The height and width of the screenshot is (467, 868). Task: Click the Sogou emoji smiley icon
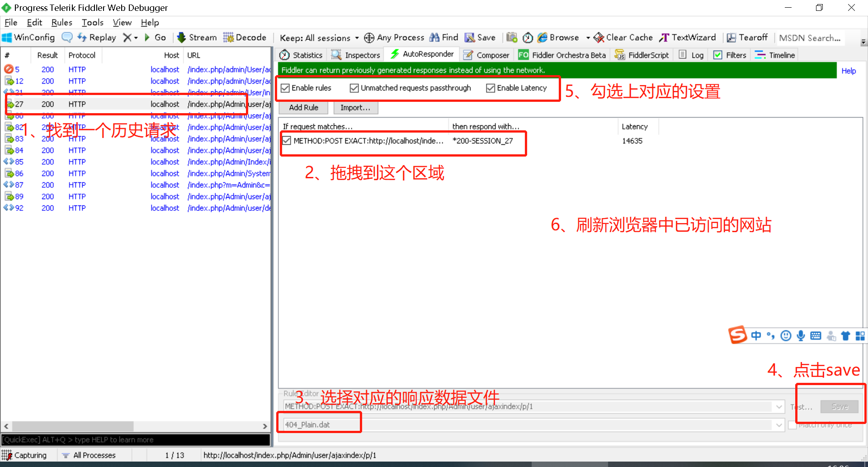pos(786,335)
